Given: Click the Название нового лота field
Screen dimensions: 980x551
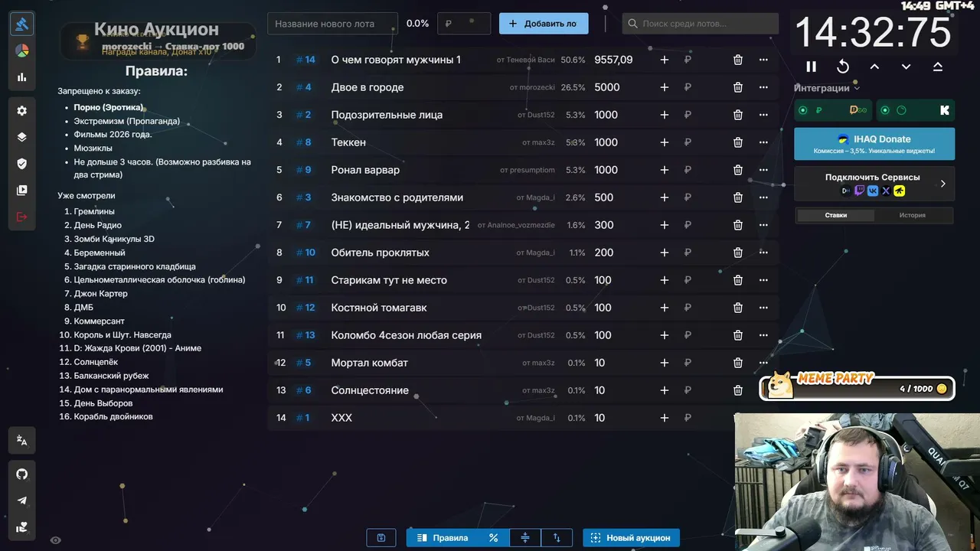Looking at the screenshot, I should pyautogui.click(x=333, y=24).
